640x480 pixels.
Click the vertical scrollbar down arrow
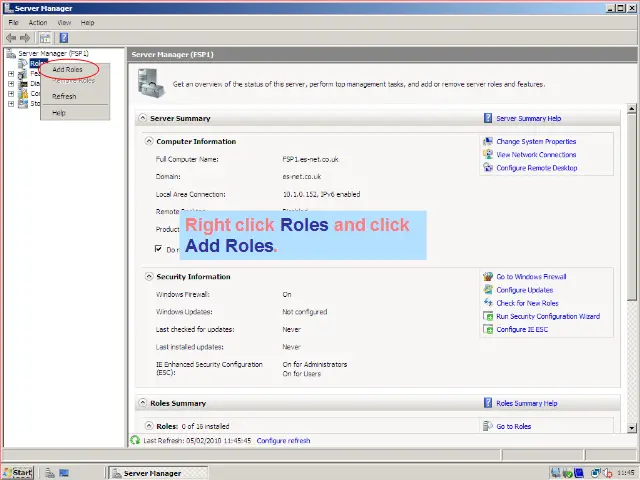click(631, 428)
